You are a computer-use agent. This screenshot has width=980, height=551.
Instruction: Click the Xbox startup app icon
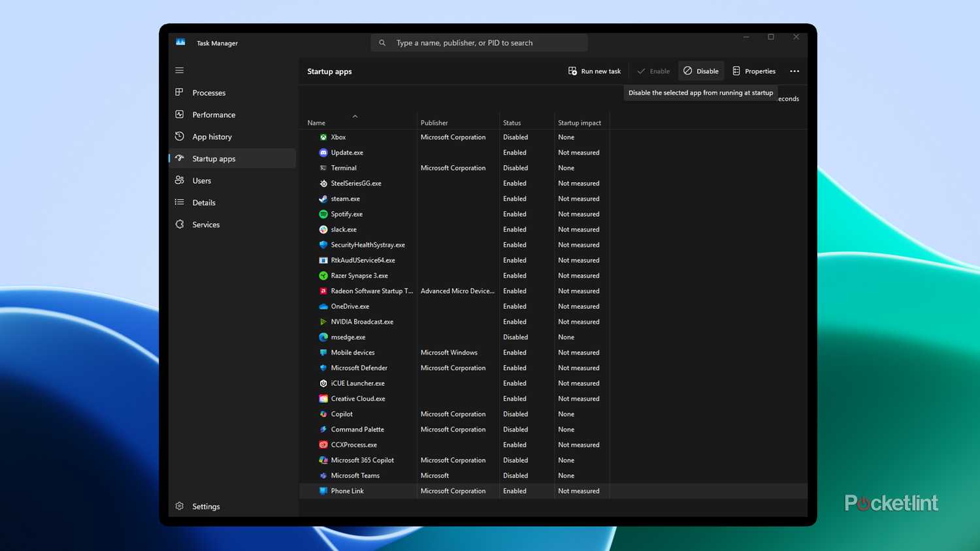coord(323,137)
